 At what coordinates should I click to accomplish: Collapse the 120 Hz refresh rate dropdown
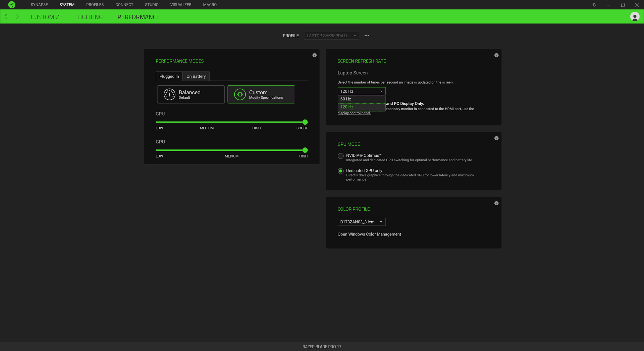(361, 91)
